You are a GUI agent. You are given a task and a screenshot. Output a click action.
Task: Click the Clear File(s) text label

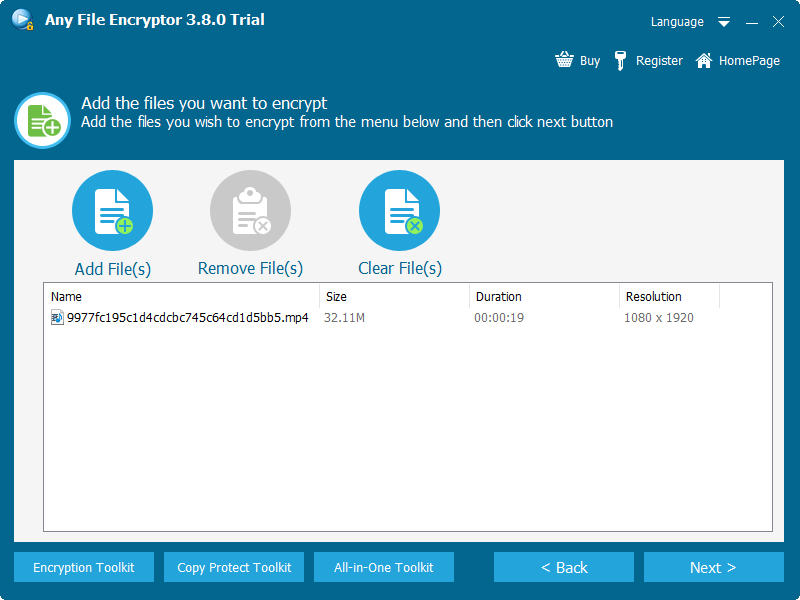400,268
